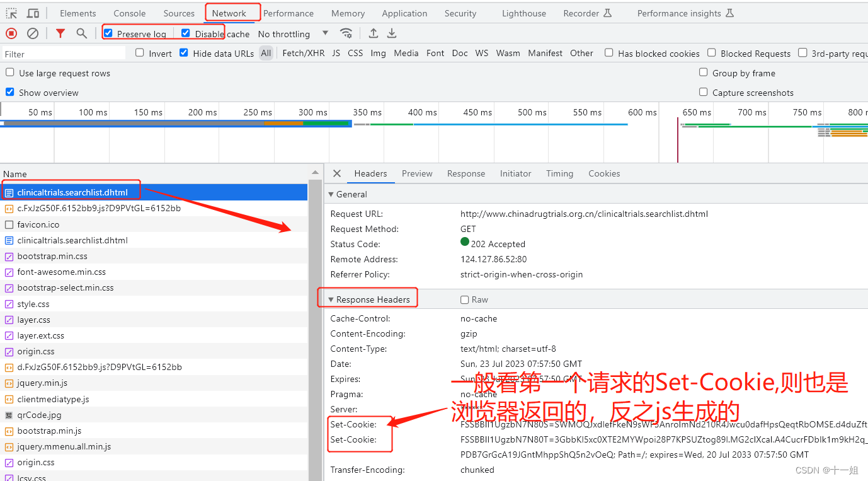Click icon beside bootstrap.min.css
868x481 pixels.
pos(9,257)
